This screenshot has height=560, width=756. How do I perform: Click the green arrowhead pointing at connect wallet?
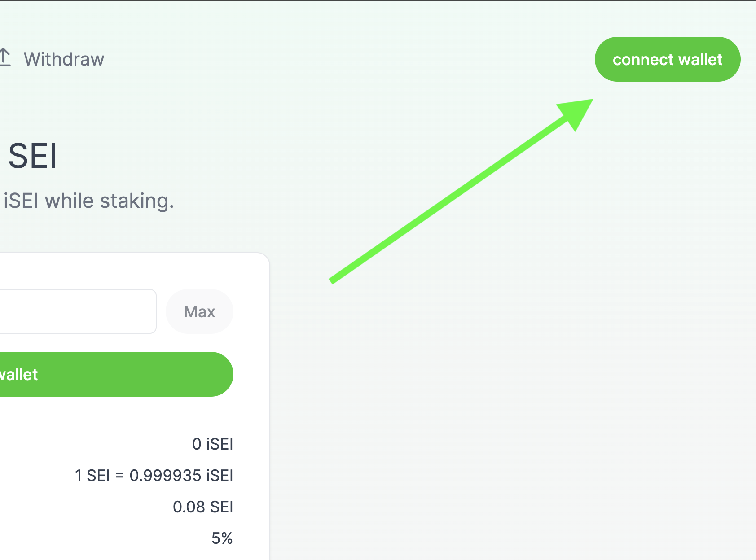[576, 112]
